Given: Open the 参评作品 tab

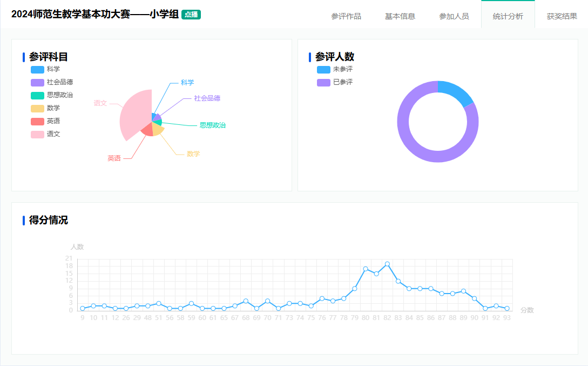Looking at the screenshot, I should (x=346, y=16).
